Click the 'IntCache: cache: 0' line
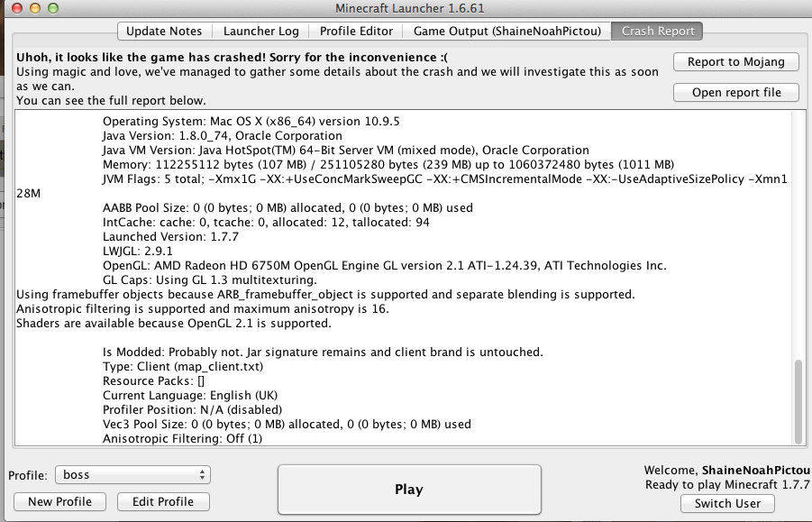 (266, 222)
